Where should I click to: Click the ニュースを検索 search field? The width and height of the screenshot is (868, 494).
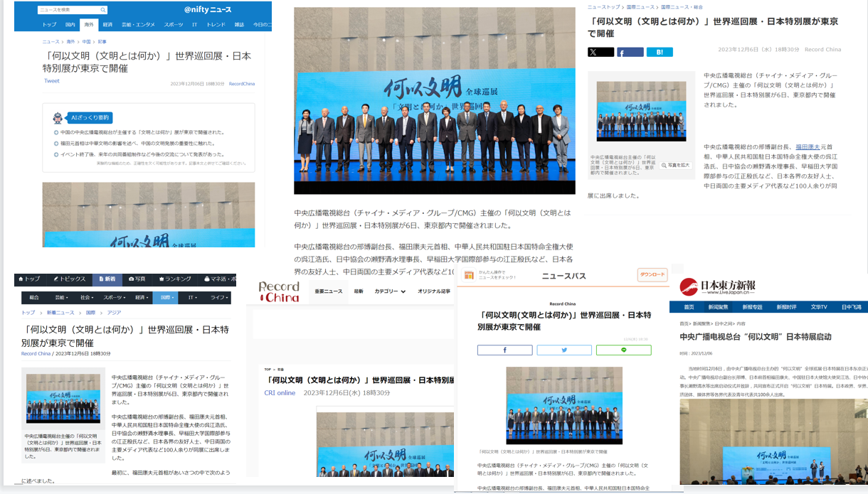click(x=68, y=10)
